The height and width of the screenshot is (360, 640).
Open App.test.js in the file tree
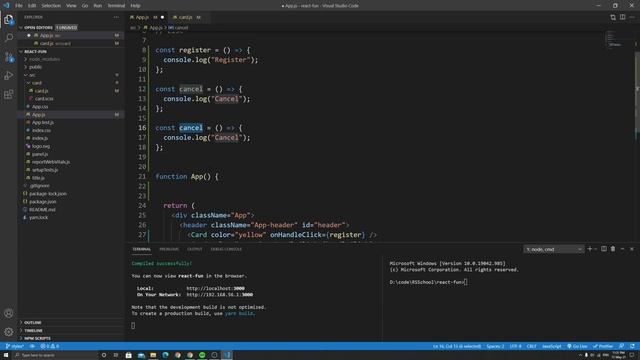tap(42, 122)
